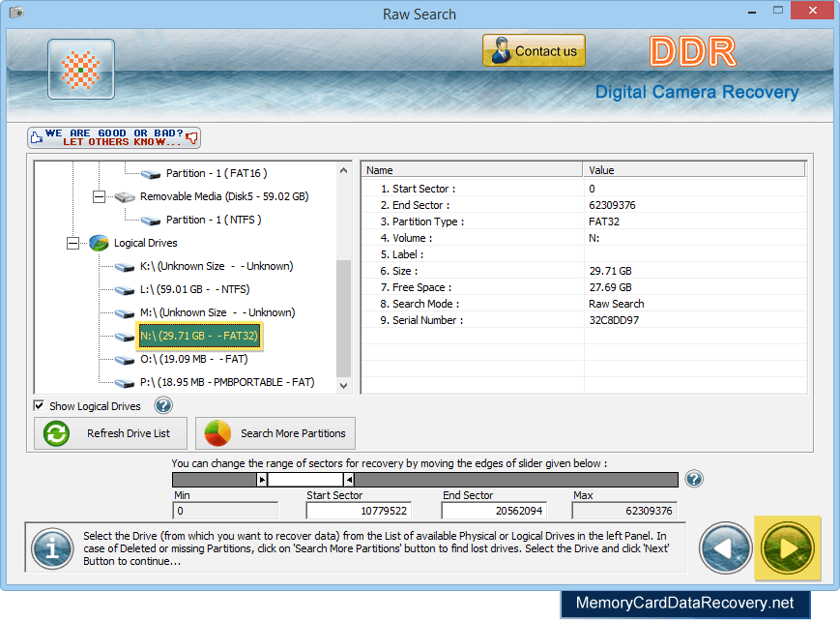Select Partition - 1 (NTFS) entry
Screen dimensions: 840x620
pos(214,220)
